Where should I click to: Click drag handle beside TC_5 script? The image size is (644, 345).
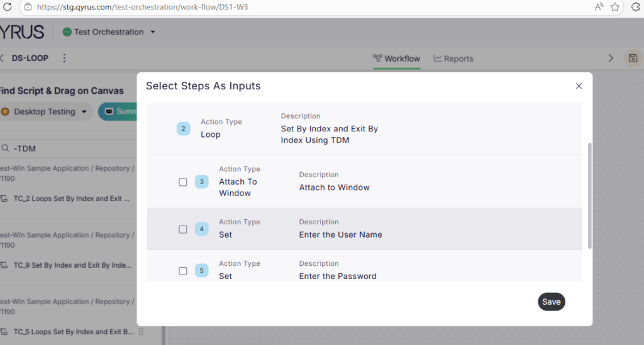point(142,331)
